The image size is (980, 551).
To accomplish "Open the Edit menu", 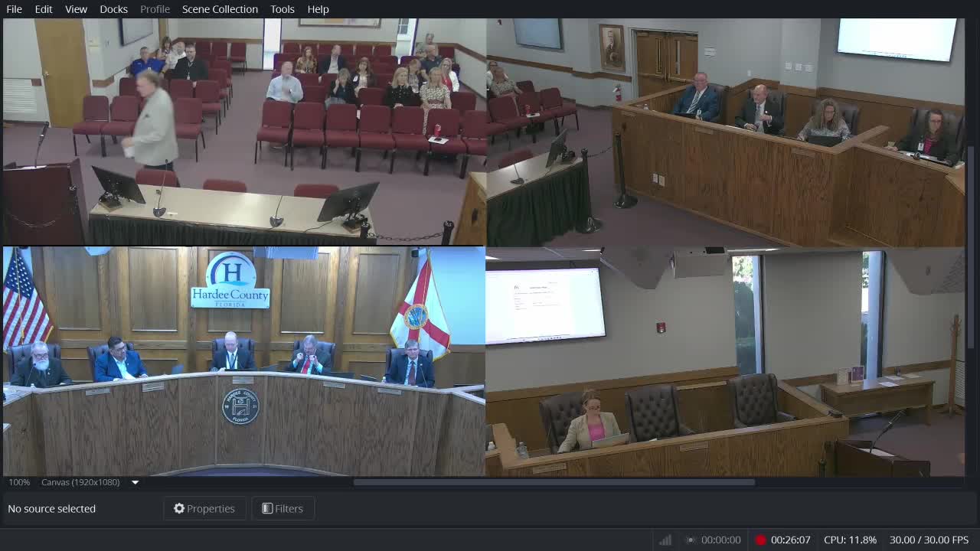I will (x=44, y=9).
